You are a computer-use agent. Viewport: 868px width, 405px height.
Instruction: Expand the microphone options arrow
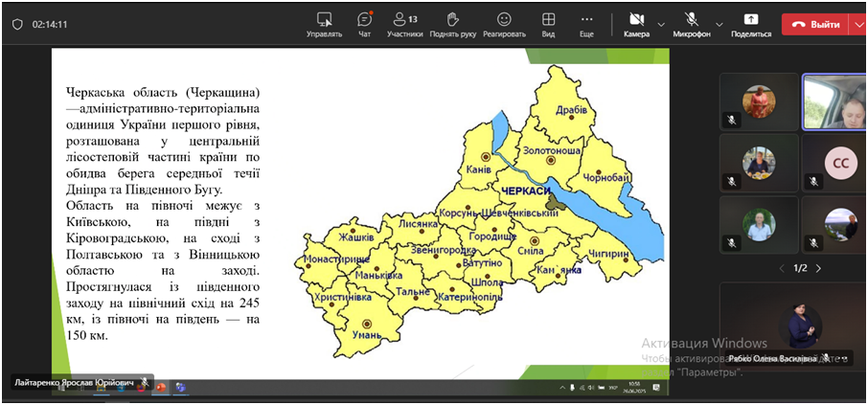(x=720, y=24)
